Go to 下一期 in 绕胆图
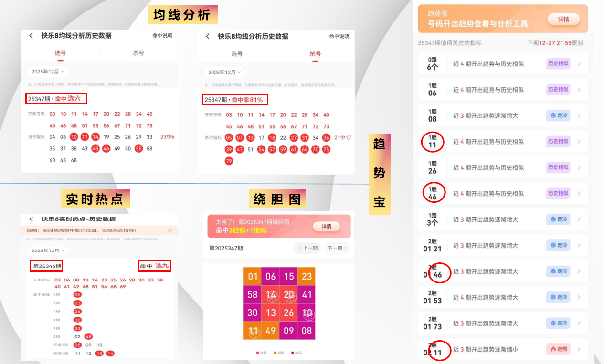 pos(337,248)
